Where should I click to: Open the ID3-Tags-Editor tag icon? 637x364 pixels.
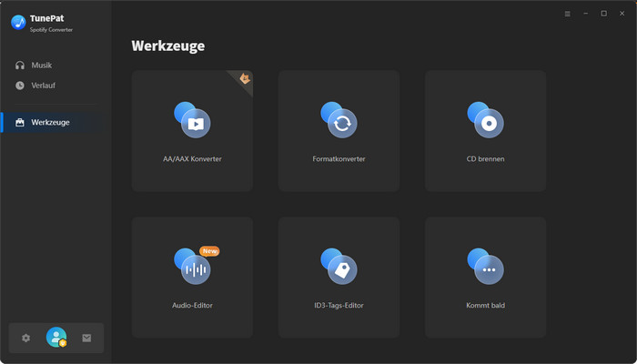pos(339,268)
